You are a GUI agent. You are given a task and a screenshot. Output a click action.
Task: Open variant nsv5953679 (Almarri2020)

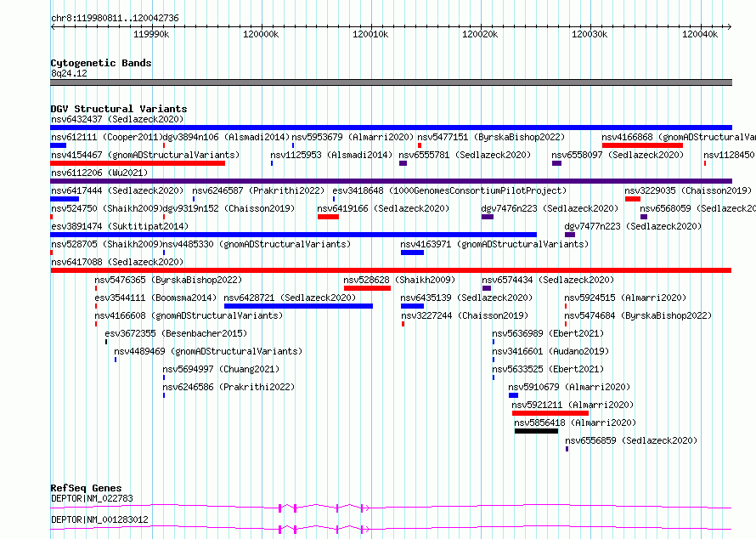[353, 137]
